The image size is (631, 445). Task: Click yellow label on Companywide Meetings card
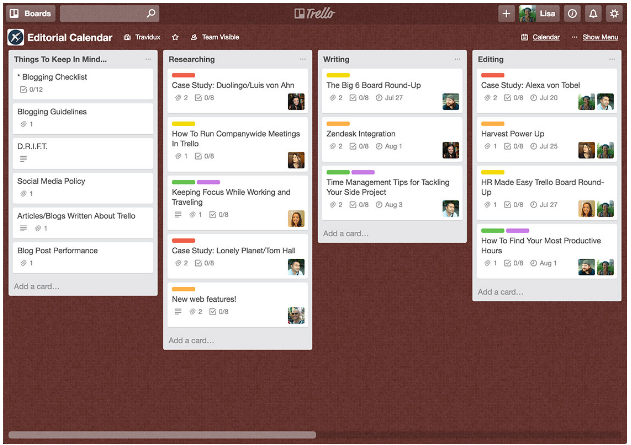pyautogui.click(x=184, y=124)
